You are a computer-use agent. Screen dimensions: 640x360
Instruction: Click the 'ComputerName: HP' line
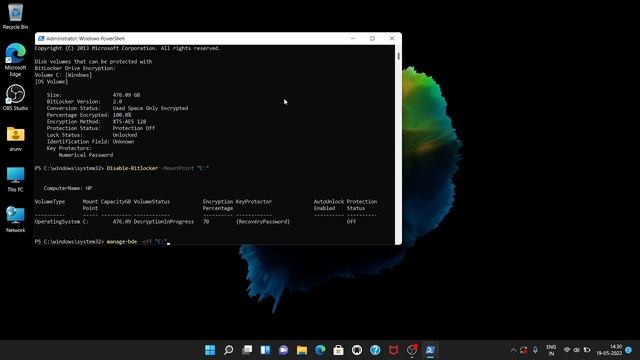pos(68,188)
